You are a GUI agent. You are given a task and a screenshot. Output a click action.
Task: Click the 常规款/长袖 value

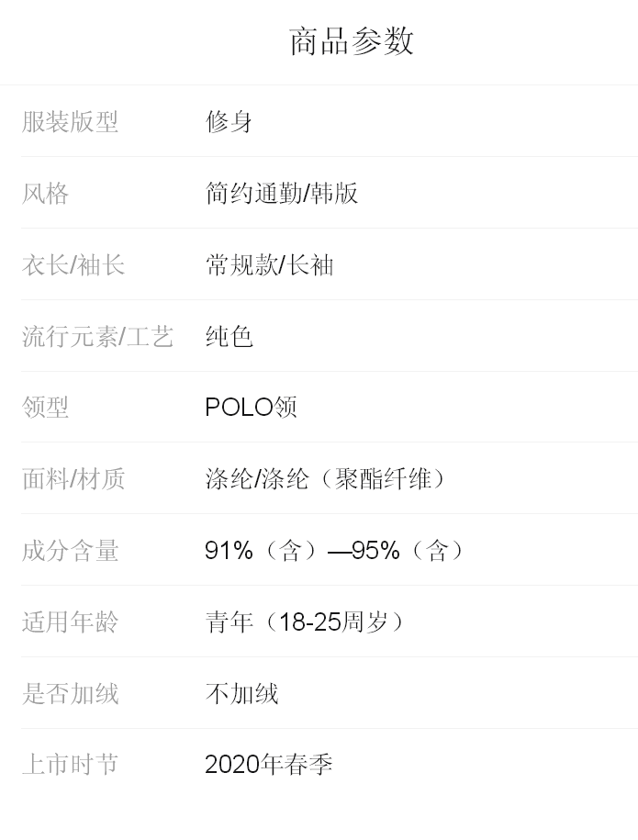[x=269, y=265]
